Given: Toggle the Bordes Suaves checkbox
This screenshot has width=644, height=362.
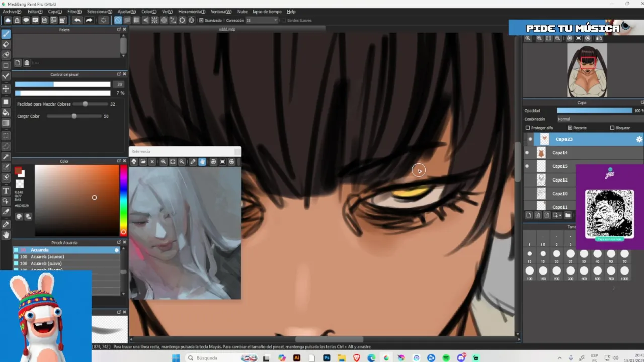Looking at the screenshot, I should (284, 20).
